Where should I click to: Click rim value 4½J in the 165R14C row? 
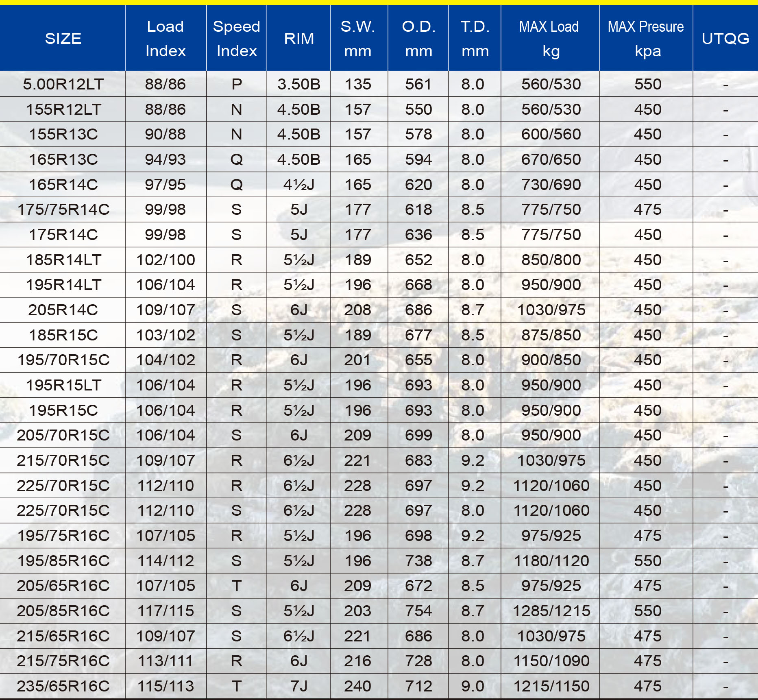[x=299, y=185]
